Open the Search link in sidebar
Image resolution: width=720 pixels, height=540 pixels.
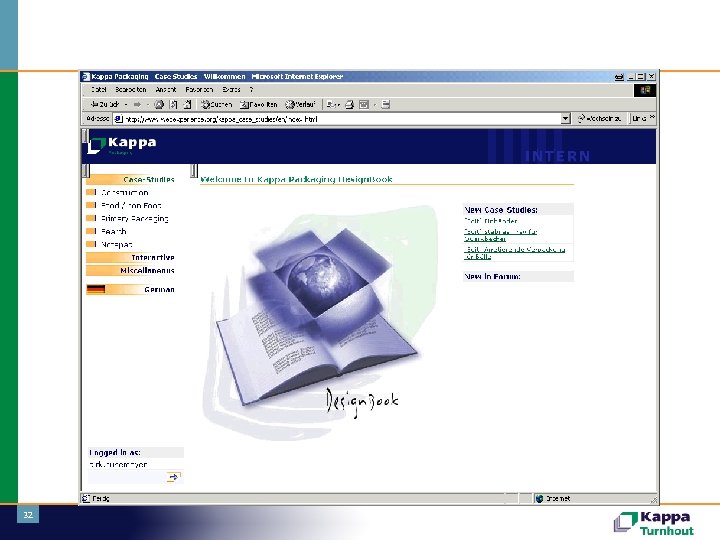point(113,231)
